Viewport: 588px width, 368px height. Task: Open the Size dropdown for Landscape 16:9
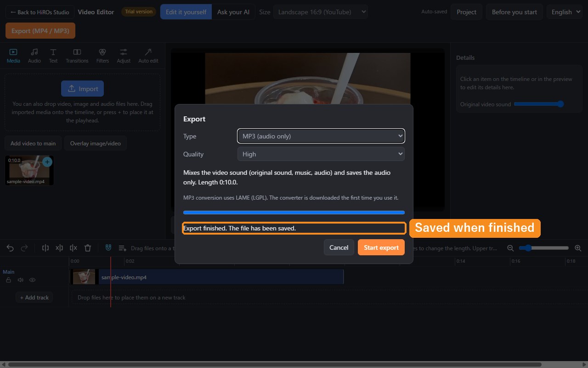[321, 12]
